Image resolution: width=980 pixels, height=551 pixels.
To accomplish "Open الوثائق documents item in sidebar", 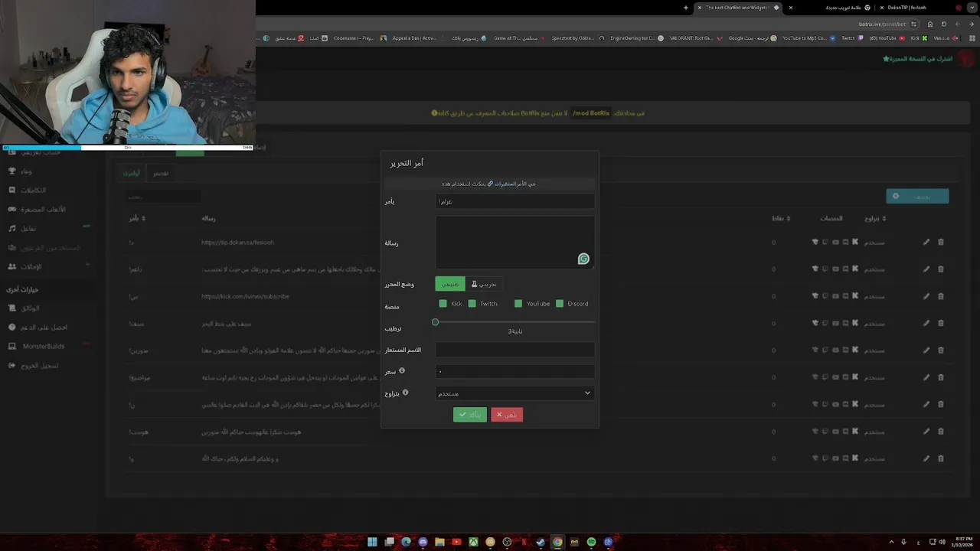I will coord(24,308).
